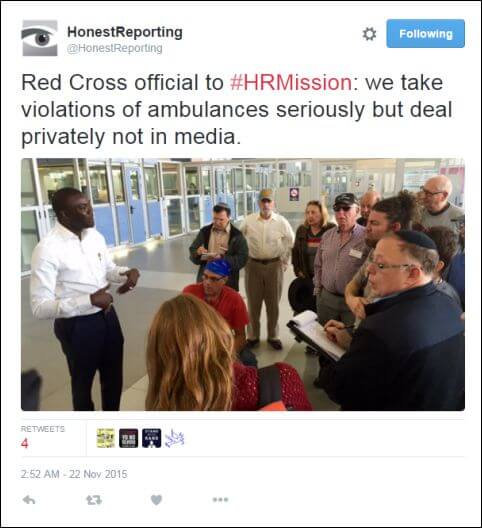Image resolution: width=482 pixels, height=528 pixels.
Task: Click the HonestReporting display name
Action: coord(125,32)
